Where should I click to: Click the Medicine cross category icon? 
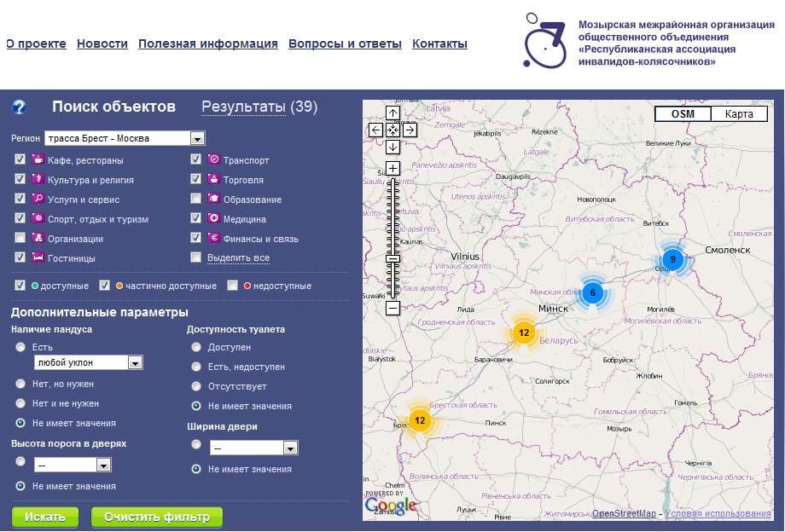pos(214,218)
